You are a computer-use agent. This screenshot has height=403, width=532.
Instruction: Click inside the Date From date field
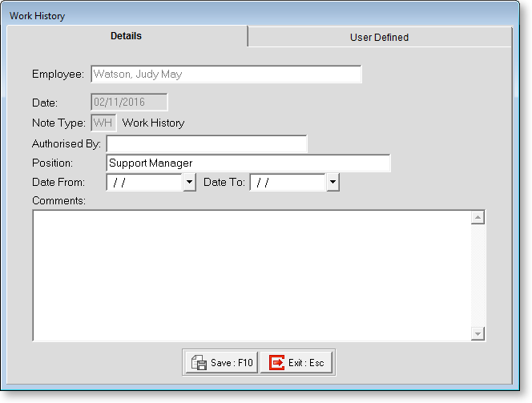pos(144,183)
